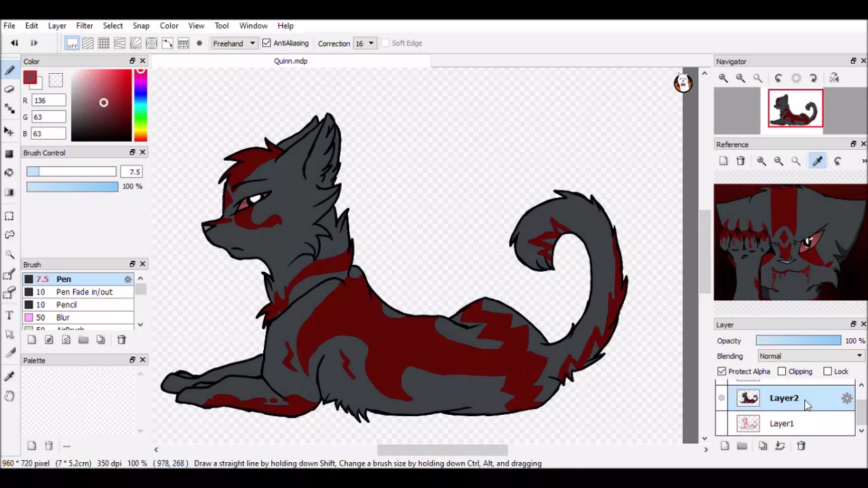Select the Eraser tool

coord(9,89)
